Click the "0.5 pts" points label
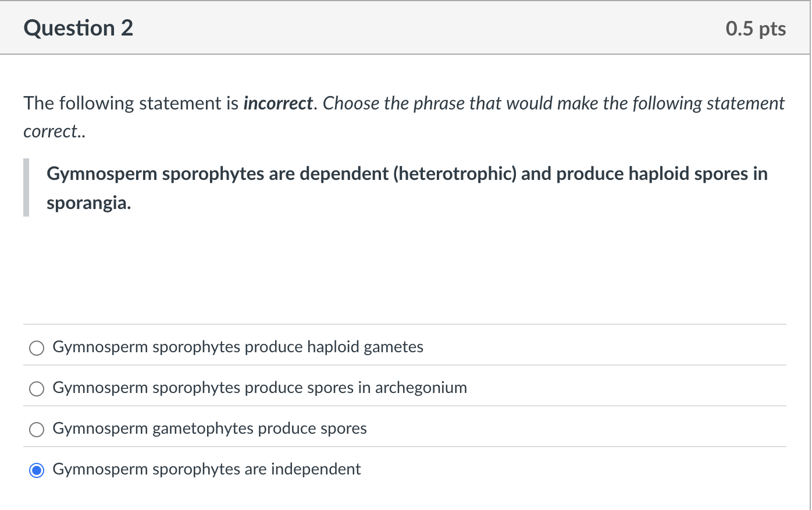The width and height of the screenshot is (812, 510). point(755,29)
